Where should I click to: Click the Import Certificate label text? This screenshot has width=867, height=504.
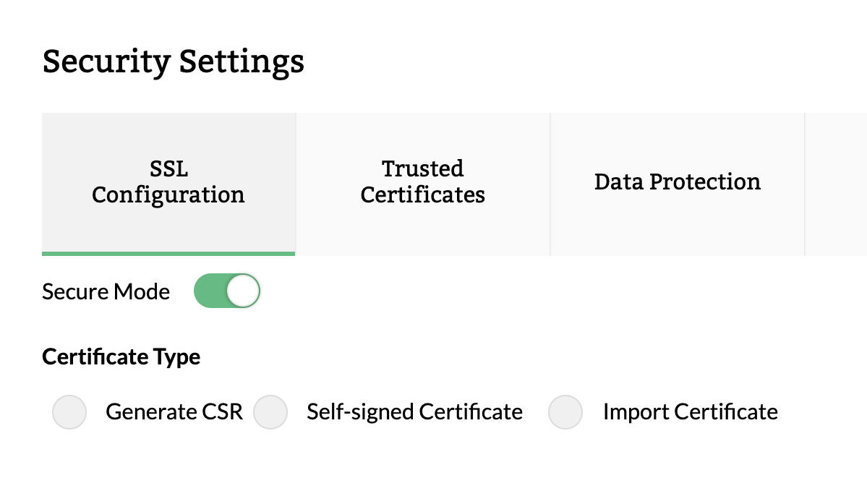pyautogui.click(x=690, y=412)
